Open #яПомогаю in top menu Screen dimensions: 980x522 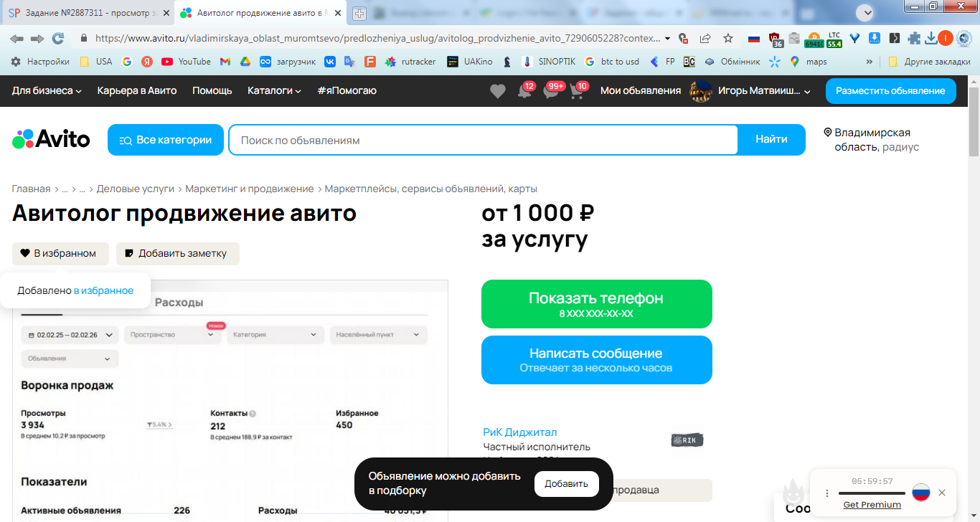coord(347,90)
